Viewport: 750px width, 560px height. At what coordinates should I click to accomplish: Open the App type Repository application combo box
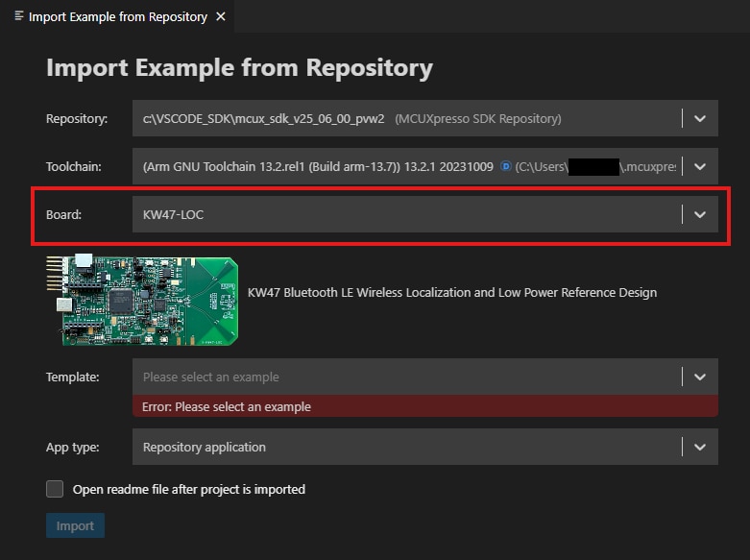[424, 447]
